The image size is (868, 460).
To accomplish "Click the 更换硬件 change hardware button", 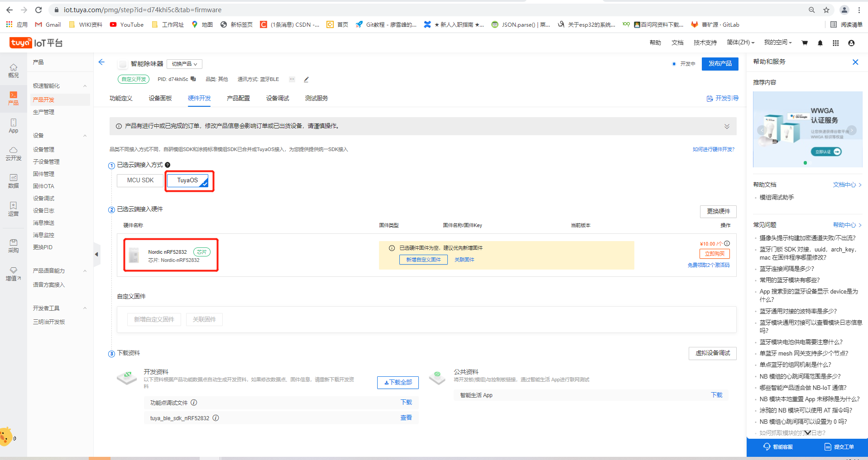I will pyautogui.click(x=718, y=211).
